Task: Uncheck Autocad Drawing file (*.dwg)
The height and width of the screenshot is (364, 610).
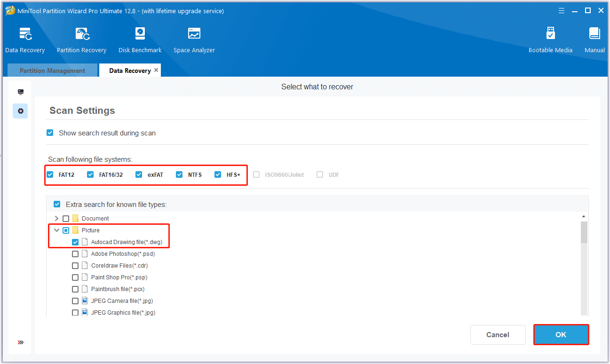Action: (75, 242)
